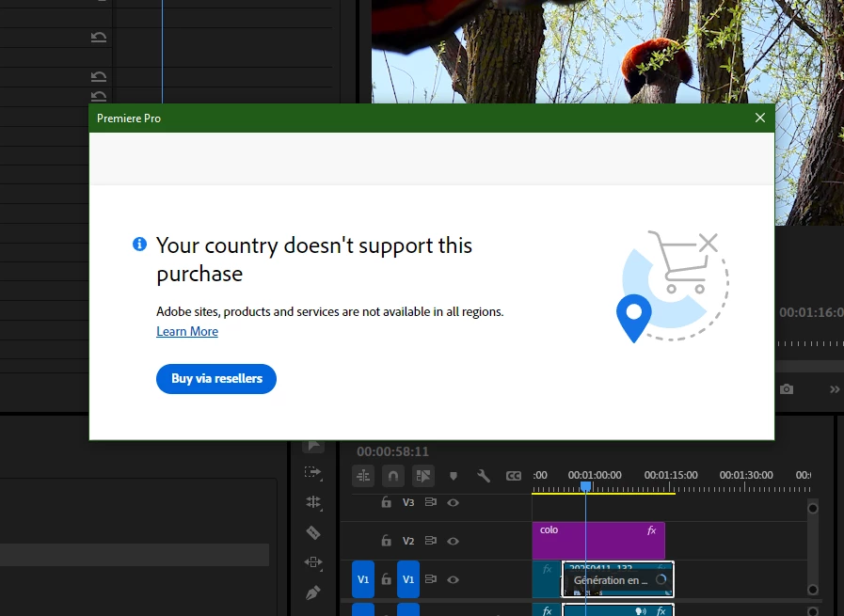
Task: Toggle V1 track targeting button
Action: click(408, 579)
